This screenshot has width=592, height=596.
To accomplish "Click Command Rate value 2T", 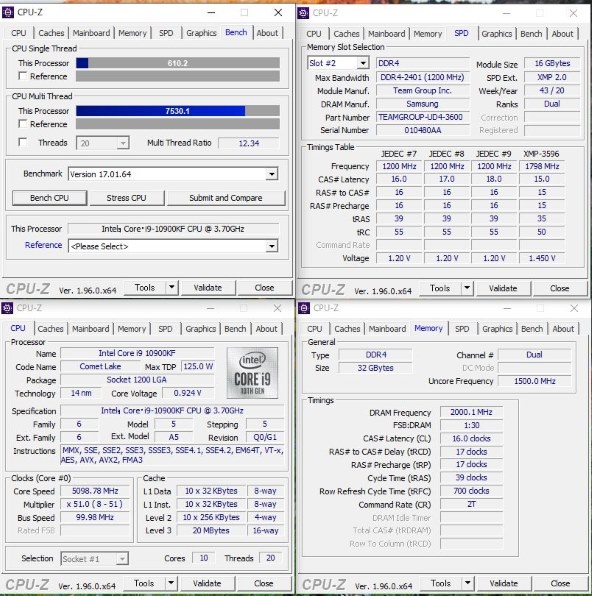I will click(x=471, y=504).
